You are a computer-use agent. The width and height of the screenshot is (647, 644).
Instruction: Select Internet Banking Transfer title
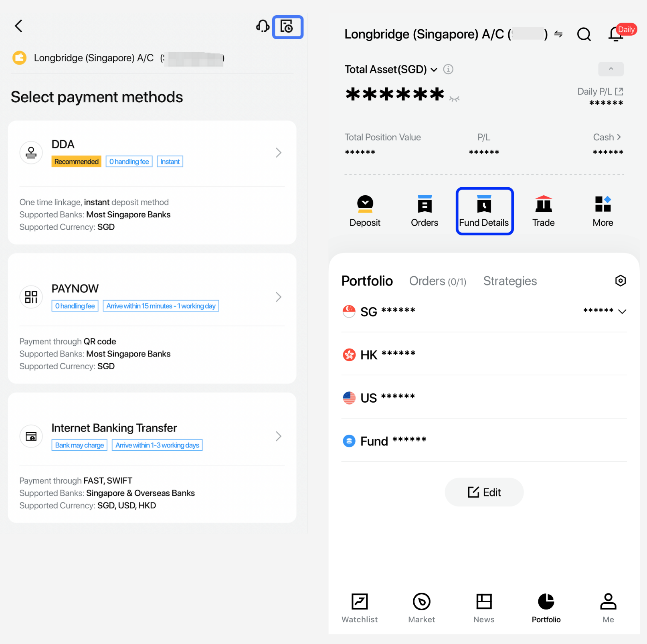click(x=114, y=428)
